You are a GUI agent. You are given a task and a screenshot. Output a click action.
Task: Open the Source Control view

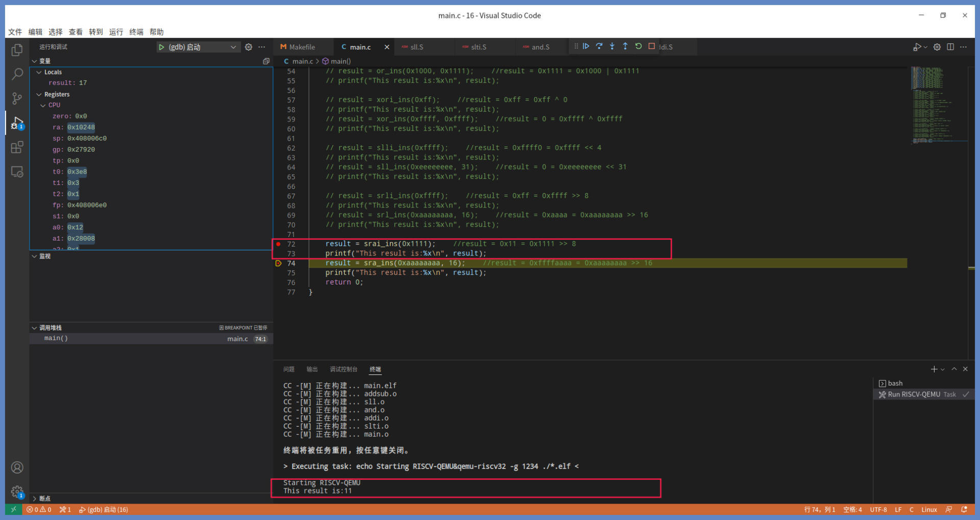pos(17,98)
